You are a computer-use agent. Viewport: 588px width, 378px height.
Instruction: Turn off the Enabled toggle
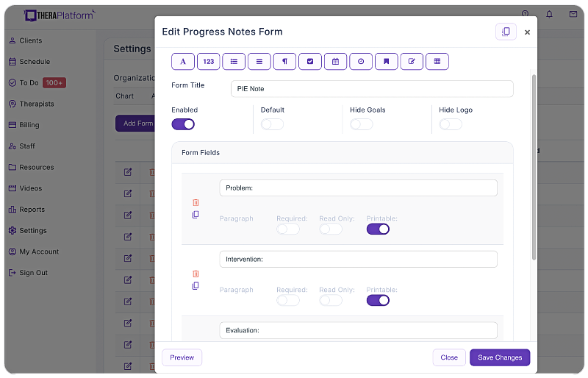[x=183, y=124]
